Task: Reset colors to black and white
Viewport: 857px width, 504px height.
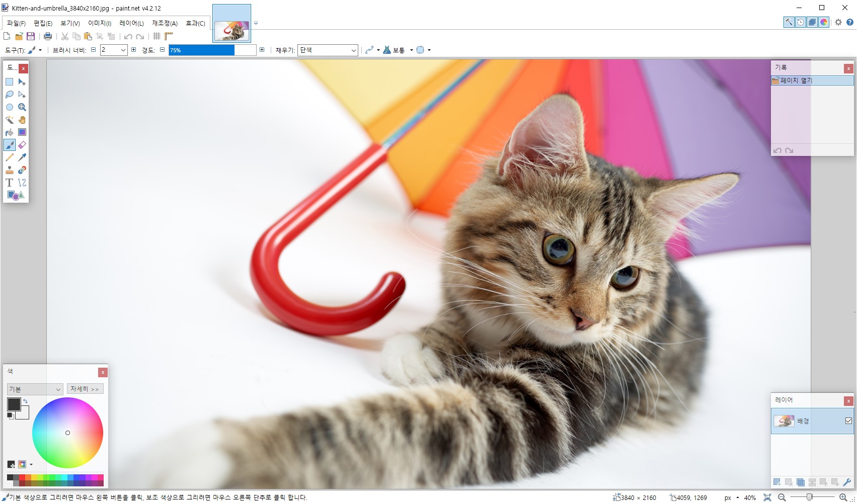Action: pos(10,415)
